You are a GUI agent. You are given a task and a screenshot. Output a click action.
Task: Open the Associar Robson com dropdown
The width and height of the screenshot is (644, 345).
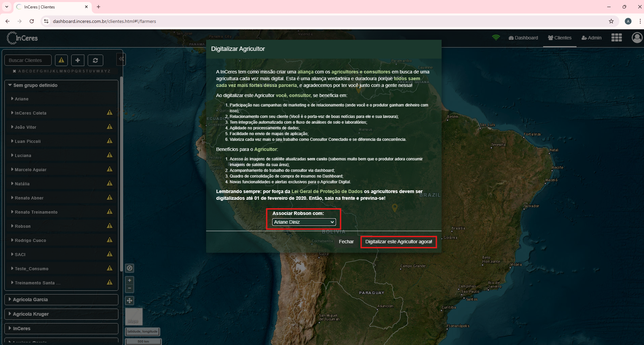coord(304,222)
